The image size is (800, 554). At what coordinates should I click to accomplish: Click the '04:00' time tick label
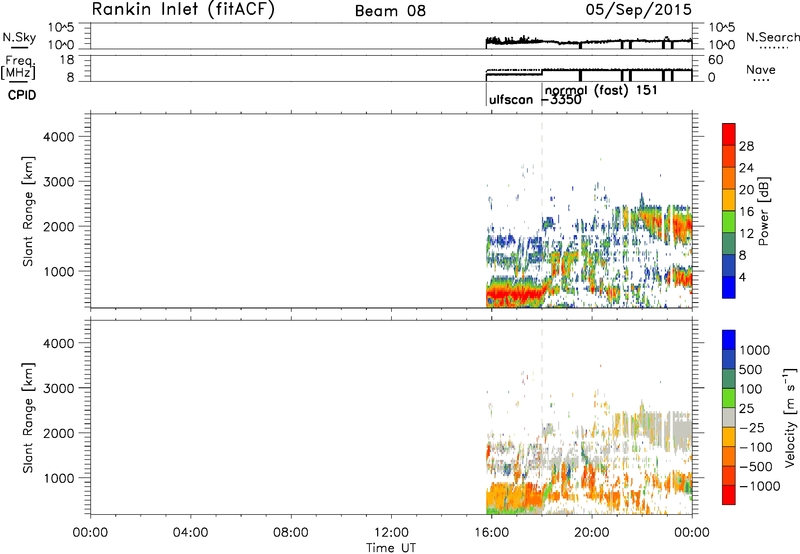[190, 533]
